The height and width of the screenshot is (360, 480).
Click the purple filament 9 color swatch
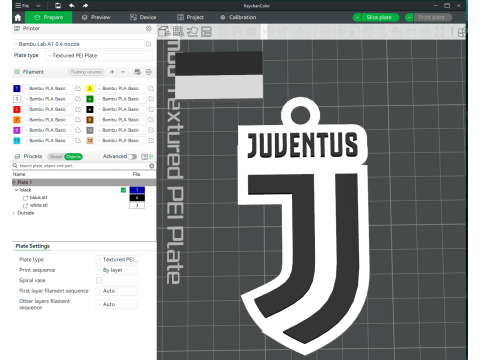click(17, 130)
